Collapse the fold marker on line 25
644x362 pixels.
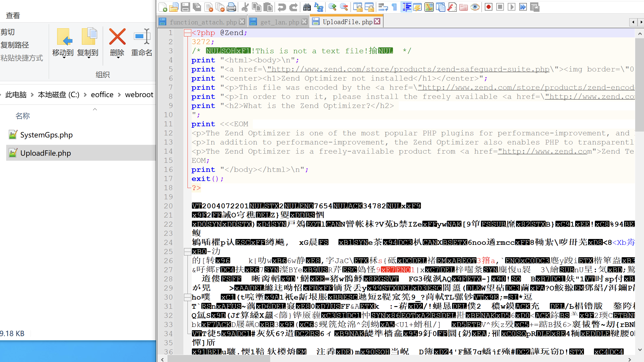(187, 251)
